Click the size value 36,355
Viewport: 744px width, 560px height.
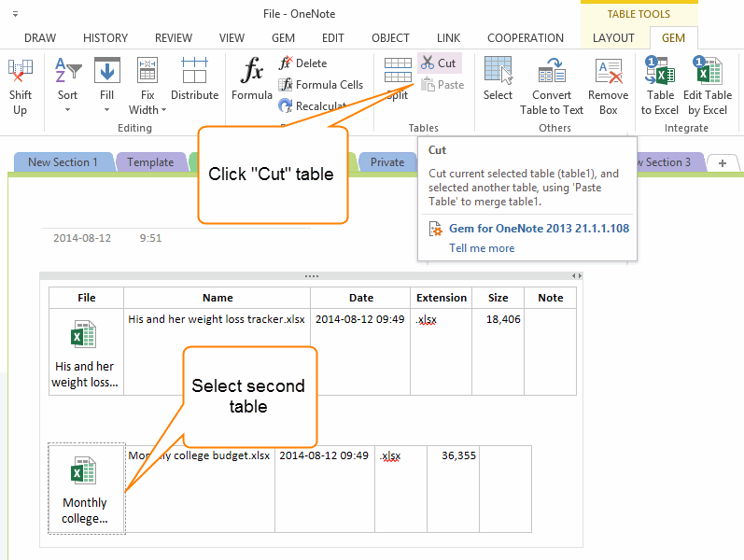458,455
